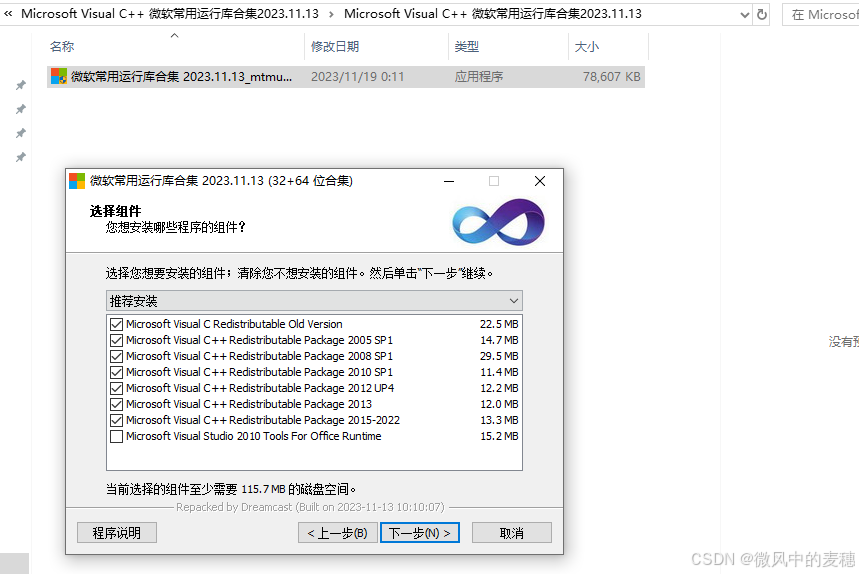Image resolution: width=859 pixels, height=574 pixels.
Task: Click the breadcrumb arrow between folder names
Action: (x=331, y=14)
